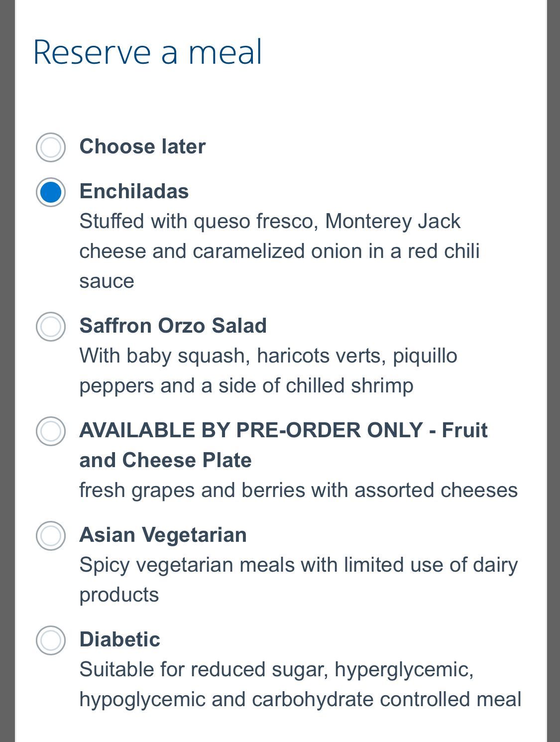Select the Saffron Orzo Salad radio button

pyautogui.click(x=51, y=327)
